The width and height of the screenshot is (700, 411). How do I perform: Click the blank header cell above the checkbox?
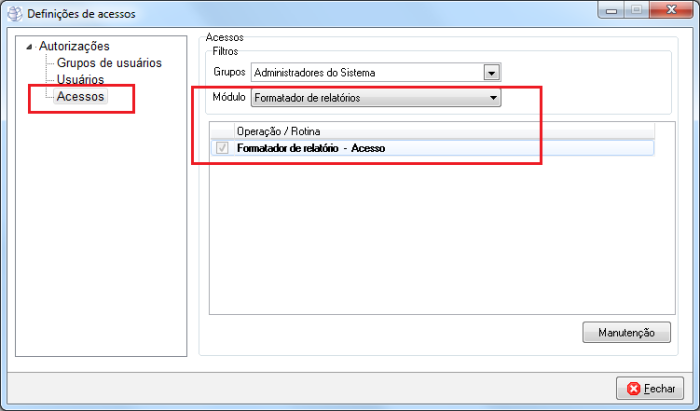[221, 131]
